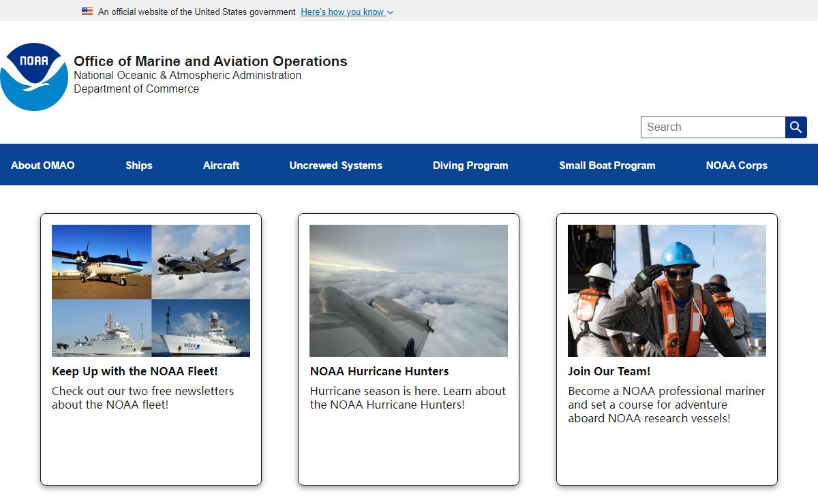This screenshot has width=818, height=504.
Task: Open the Aircraft menu
Action: (222, 166)
